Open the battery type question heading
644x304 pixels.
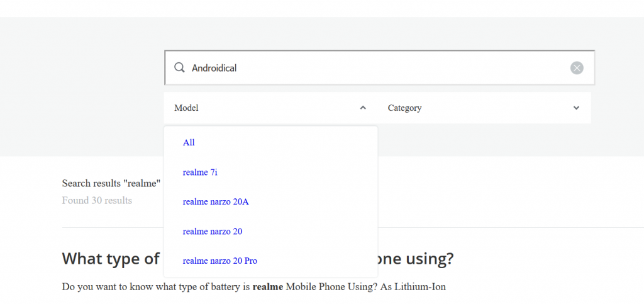pos(258,259)
